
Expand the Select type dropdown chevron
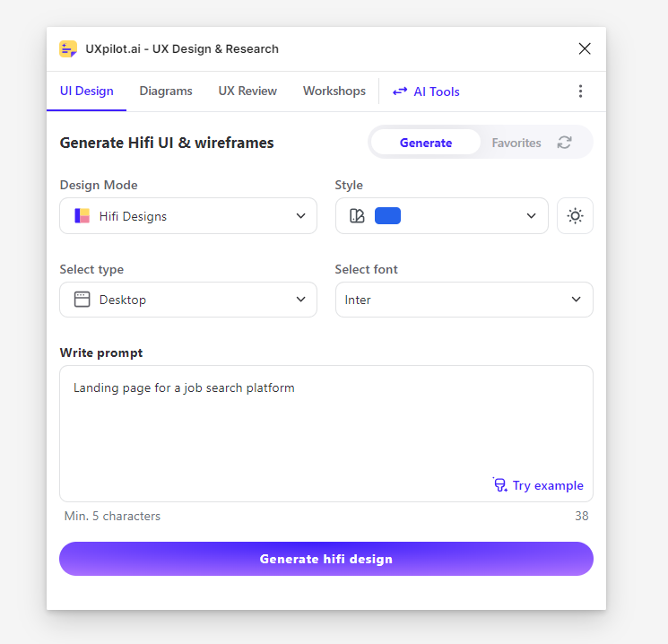coord(300,300)
